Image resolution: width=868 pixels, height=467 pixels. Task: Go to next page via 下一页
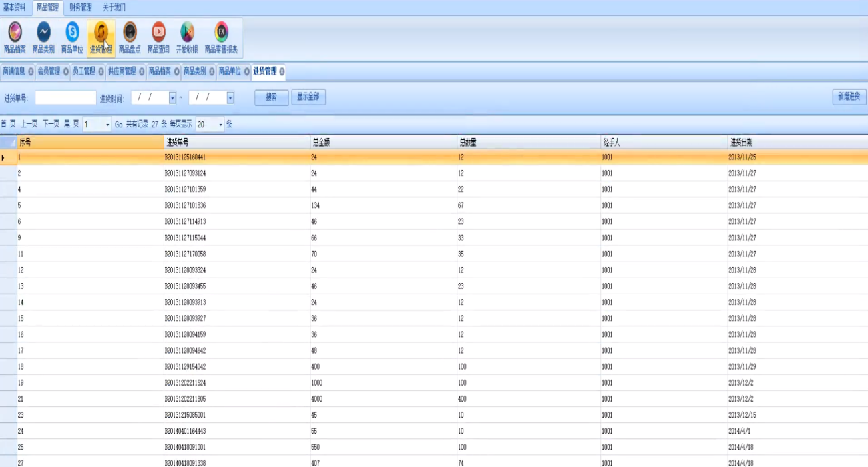(51, 124)
